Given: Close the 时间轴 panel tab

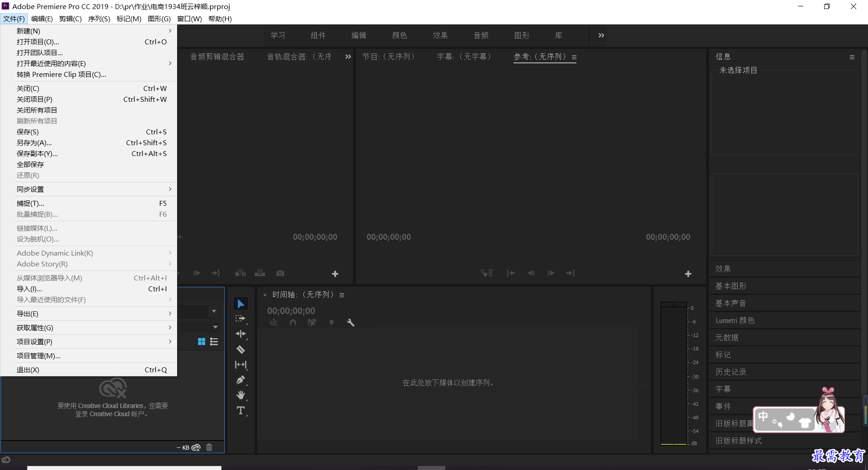Looking at the screenshot, I should point(265,295).
